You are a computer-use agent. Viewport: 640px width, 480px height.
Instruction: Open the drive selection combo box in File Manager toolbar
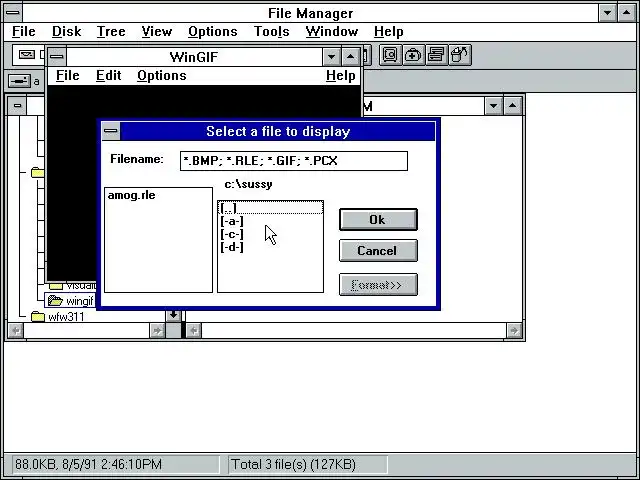click(x=28, y=55)
